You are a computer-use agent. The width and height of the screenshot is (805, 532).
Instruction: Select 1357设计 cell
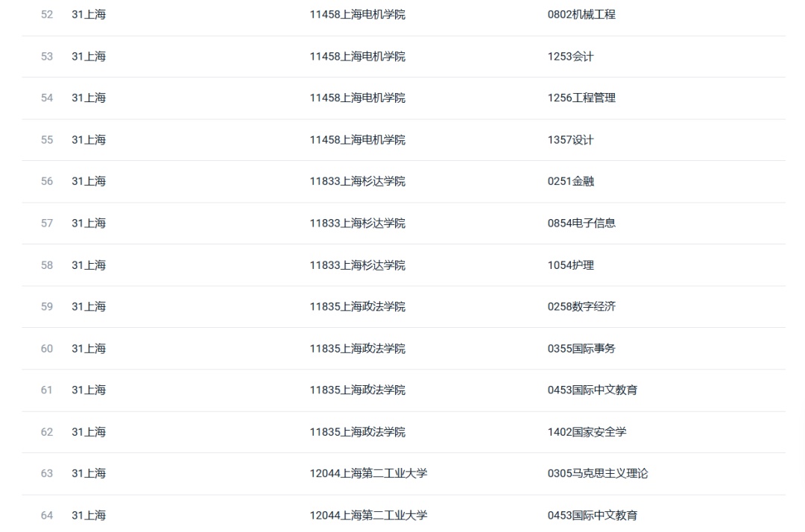click(x=570, y=140)
